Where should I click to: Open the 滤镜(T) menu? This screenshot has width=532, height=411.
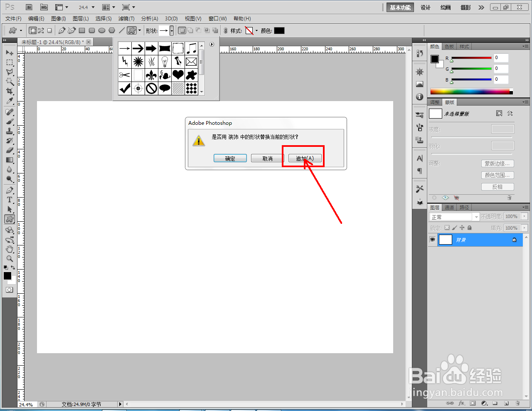(126, 19)
